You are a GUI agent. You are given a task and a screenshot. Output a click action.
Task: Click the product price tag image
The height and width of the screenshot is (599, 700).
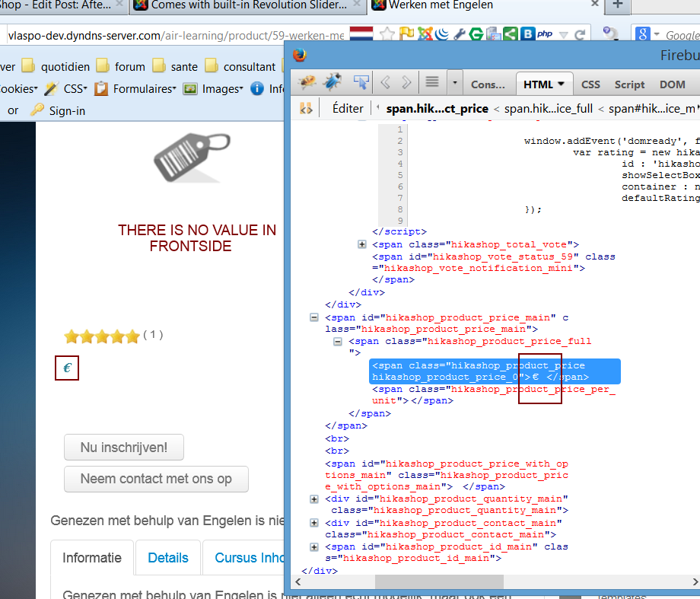coord(192,158)
